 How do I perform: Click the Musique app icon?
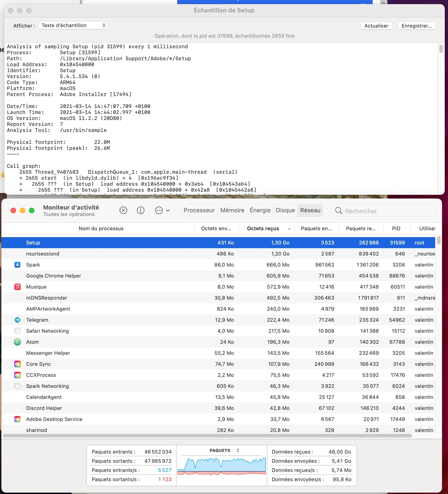tap(17, 287)
